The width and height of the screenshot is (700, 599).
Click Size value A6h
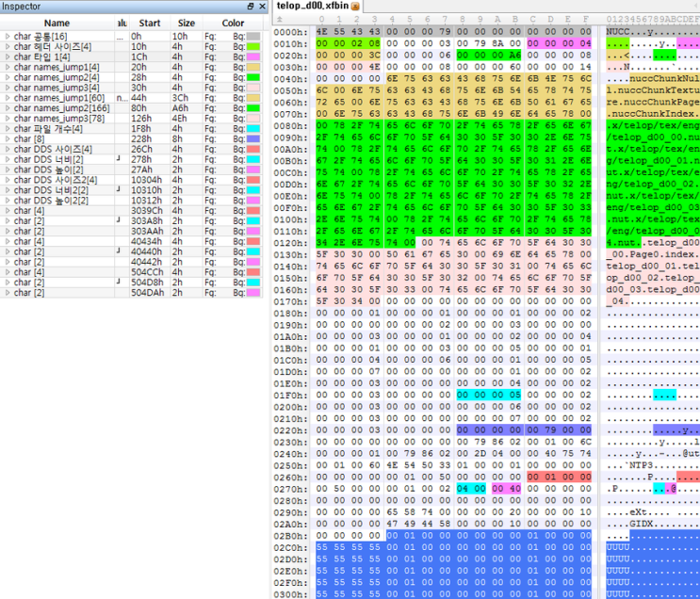click(180, 108)
